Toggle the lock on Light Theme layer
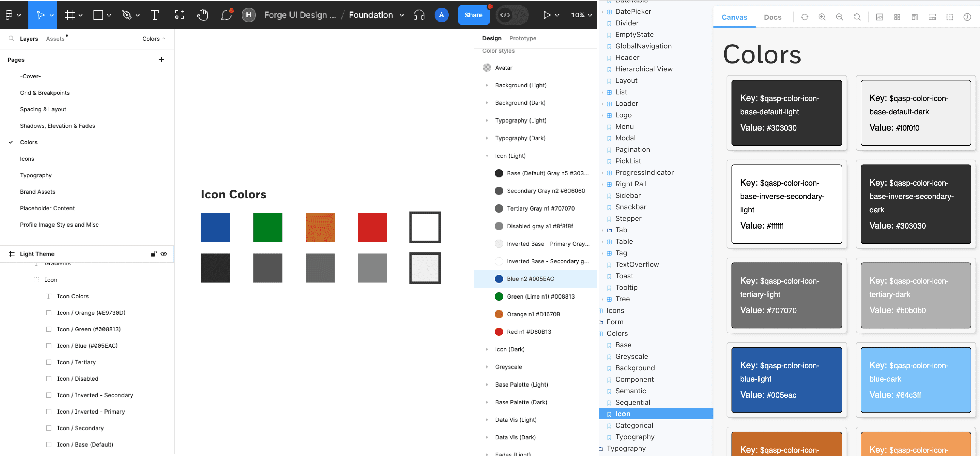Screen dimensions: 980x456 [154, 254]
